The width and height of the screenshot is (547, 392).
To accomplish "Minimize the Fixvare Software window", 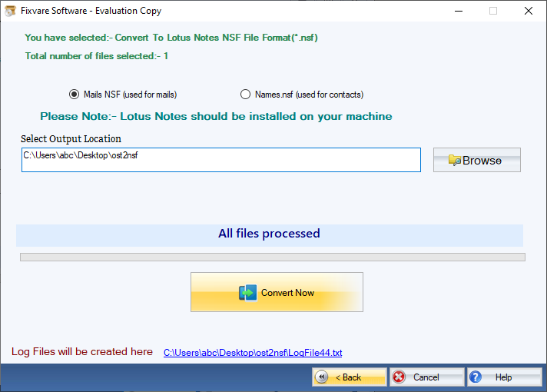I will [x=459, y=11].
